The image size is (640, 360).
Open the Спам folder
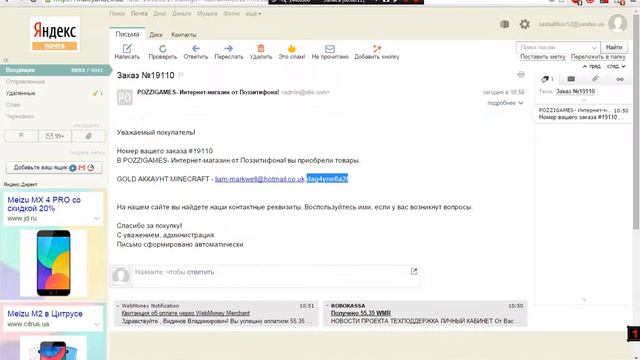tap(13, 104)
